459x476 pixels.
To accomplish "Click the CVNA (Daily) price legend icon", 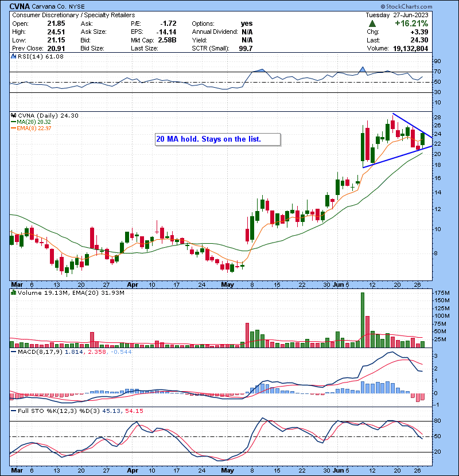I will (x=13, y=115).
